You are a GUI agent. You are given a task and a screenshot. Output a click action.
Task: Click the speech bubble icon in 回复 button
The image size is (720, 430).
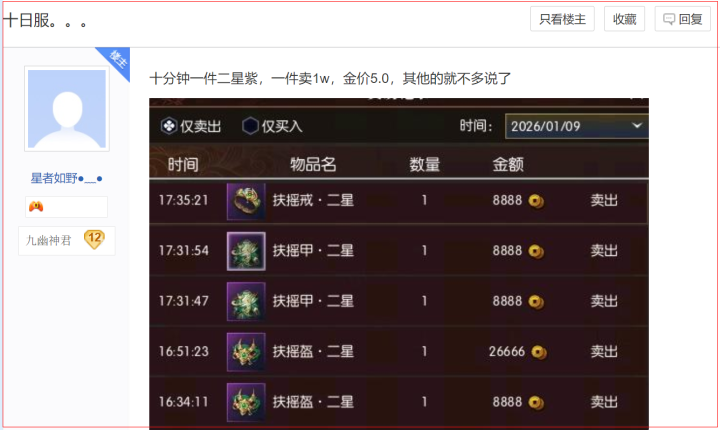click(669, 19)
